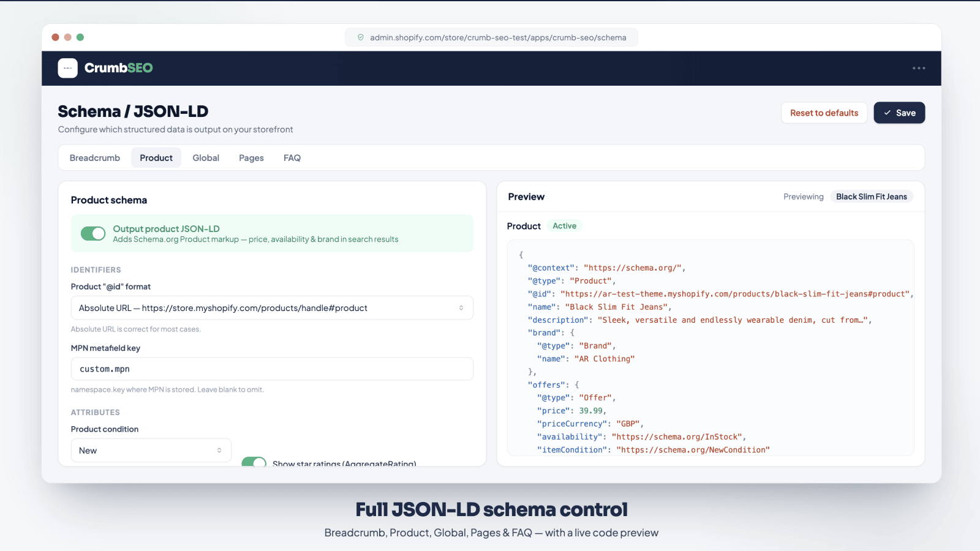Click the "availability" InStock line
Viewport: 980px width, 551px height.
click(641, 437)
